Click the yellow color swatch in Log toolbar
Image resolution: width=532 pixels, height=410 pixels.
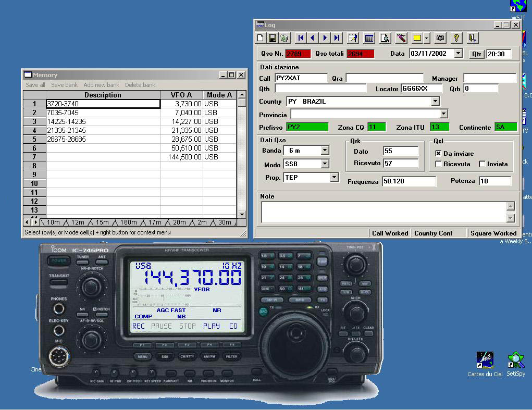pyautogui.click(x=417, y=38)
